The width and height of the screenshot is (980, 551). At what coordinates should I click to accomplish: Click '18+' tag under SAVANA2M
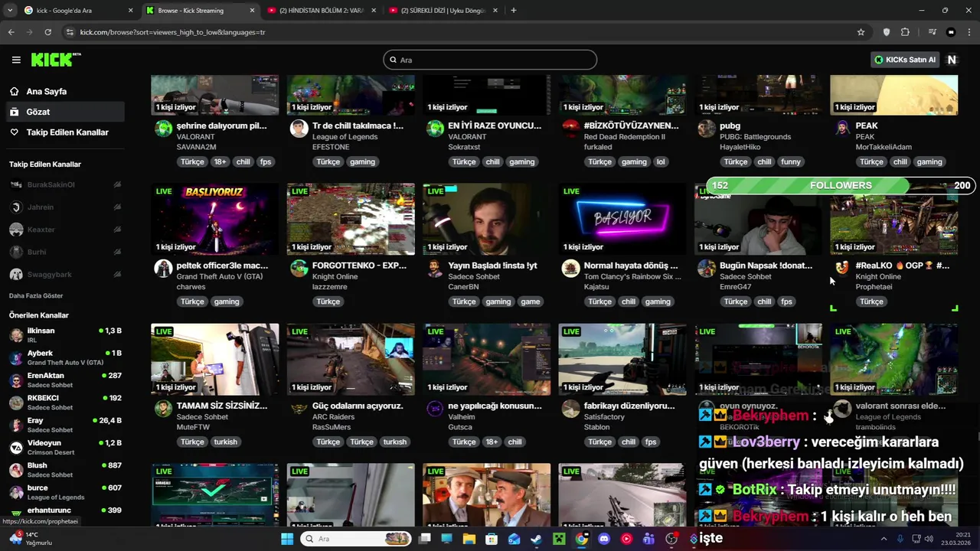coord(220,161)
